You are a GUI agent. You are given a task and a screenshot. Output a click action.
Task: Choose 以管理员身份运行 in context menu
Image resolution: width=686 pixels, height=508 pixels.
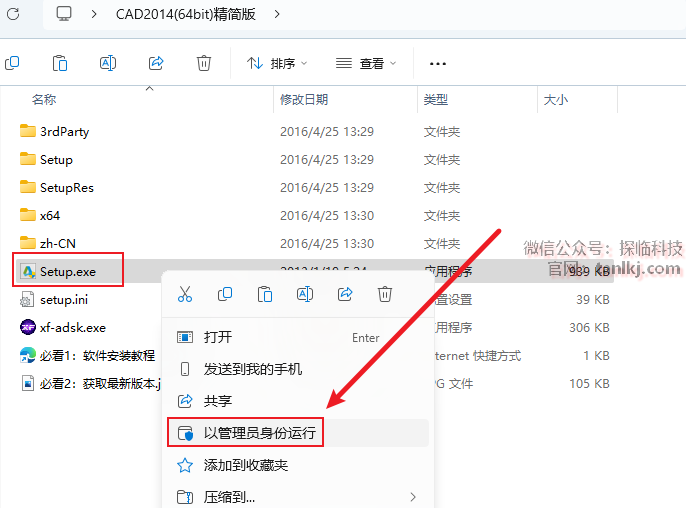pyautogui.click(x=298, y=433)
